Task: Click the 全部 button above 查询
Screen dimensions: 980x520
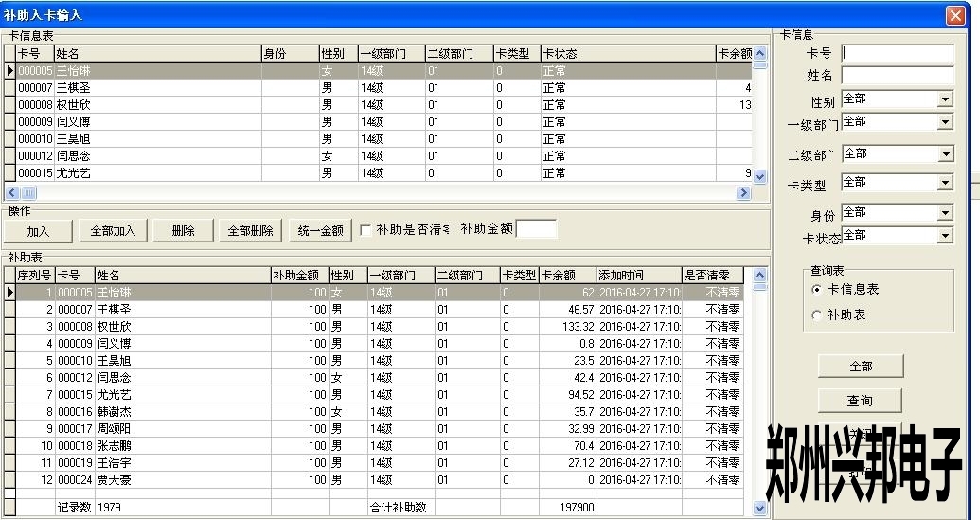Action: pyautogui.click(x=860, y=366)
